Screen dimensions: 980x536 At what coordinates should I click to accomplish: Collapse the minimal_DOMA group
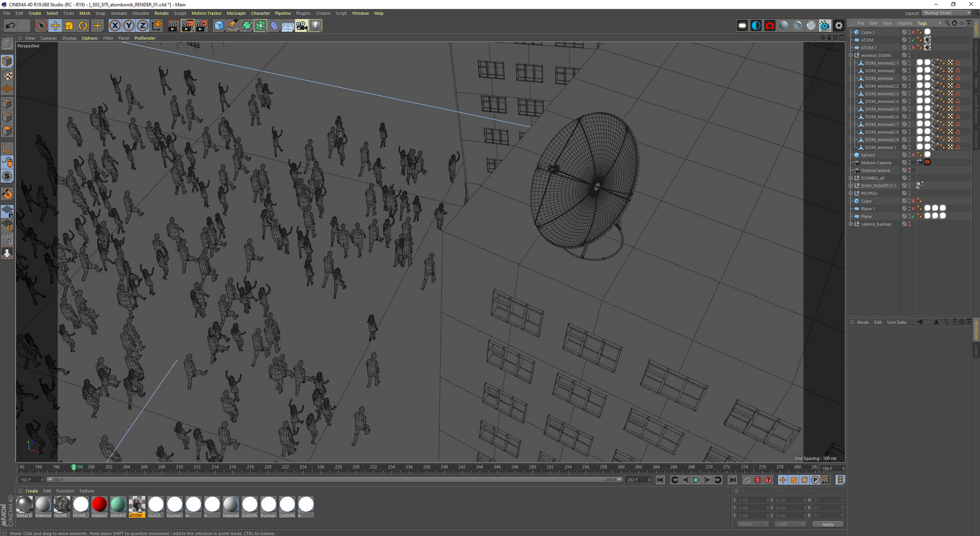[851, 56]
